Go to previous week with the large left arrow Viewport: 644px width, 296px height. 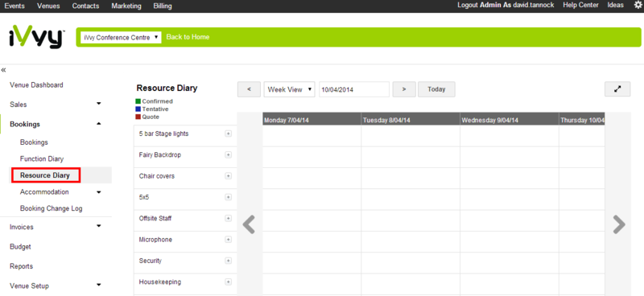(249, 225)
